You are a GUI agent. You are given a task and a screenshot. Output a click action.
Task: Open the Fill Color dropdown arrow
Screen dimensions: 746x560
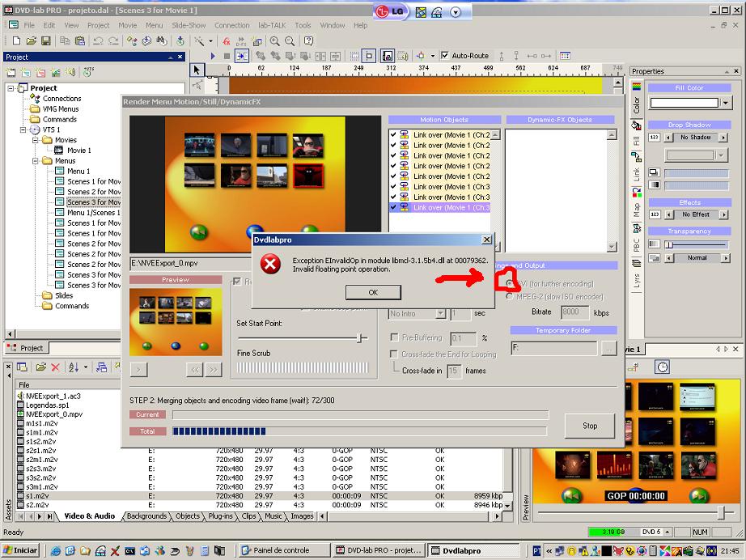[x=725, y=102]
